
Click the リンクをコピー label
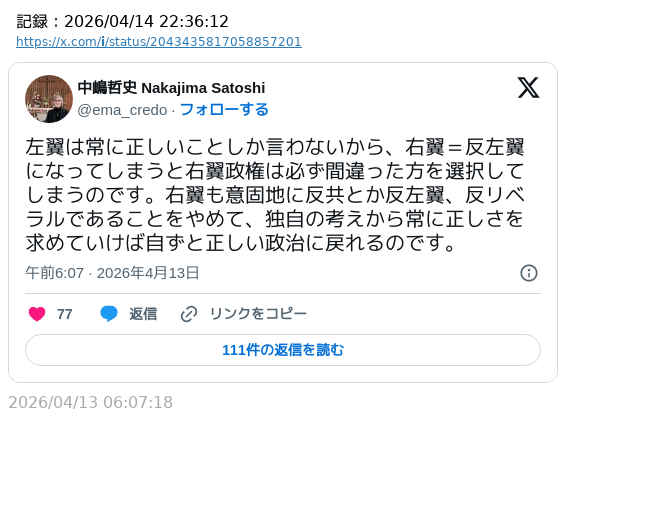pyautogui.click(x=258, y=314)
